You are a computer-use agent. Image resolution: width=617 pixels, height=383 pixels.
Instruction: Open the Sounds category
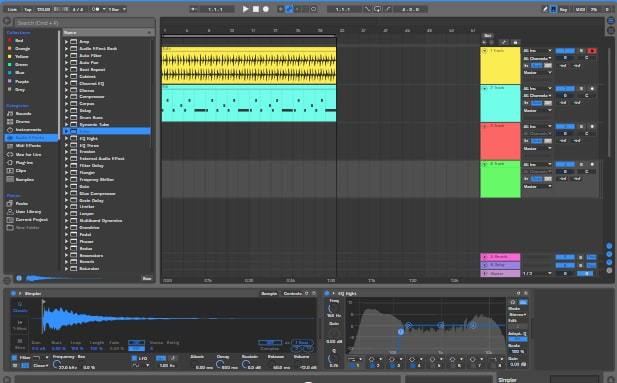(23, 113)
